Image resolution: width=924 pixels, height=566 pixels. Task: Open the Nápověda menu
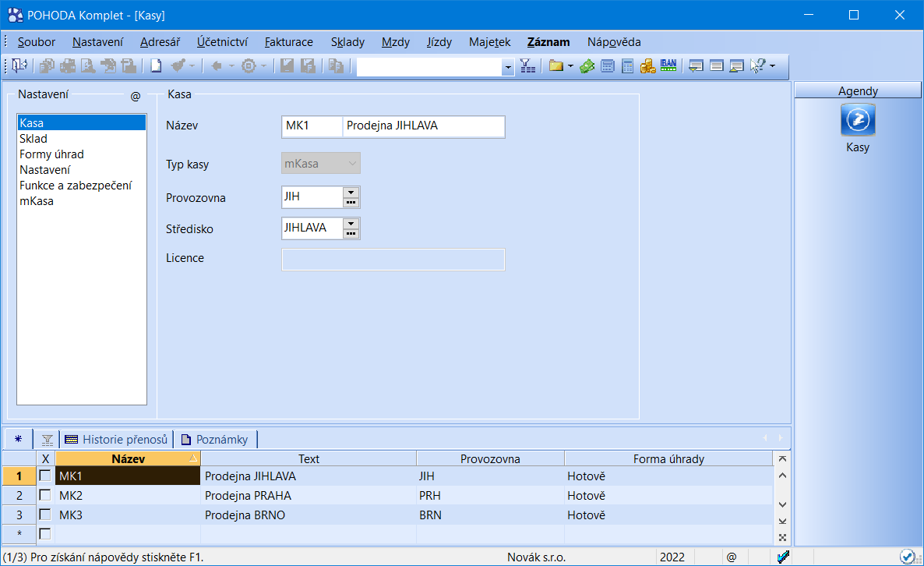click(614, 42)
